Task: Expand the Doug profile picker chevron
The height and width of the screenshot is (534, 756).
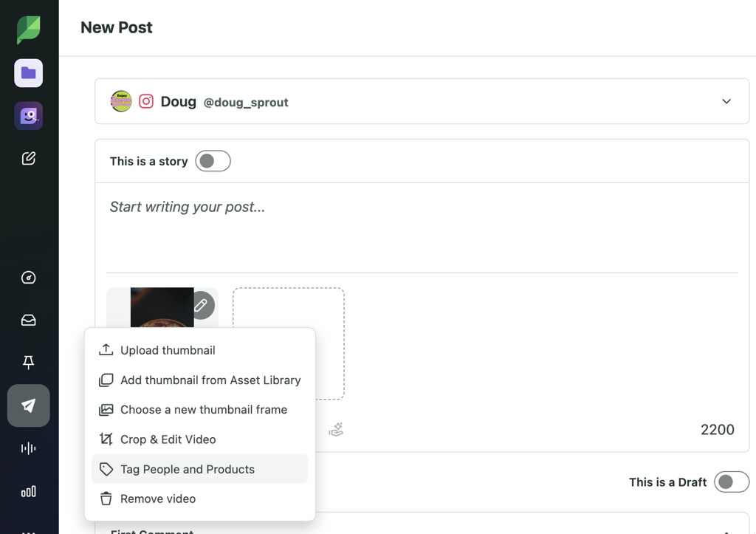Action: (x=726, y=101)
